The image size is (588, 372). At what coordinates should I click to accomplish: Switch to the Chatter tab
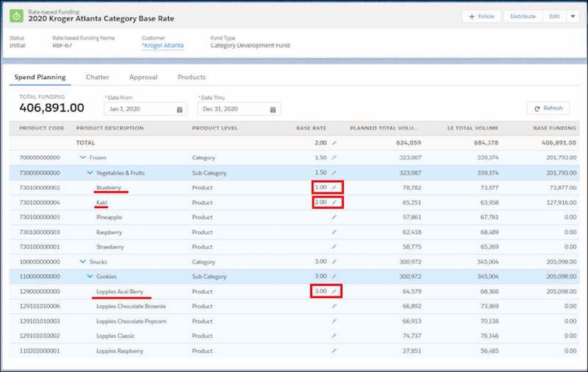(x=97, y=77)
